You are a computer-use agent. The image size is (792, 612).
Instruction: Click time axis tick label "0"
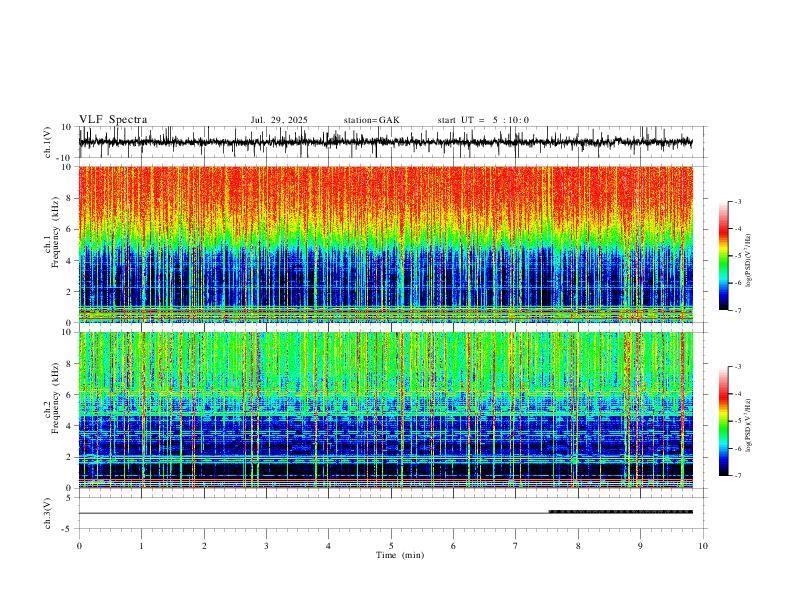79,546
